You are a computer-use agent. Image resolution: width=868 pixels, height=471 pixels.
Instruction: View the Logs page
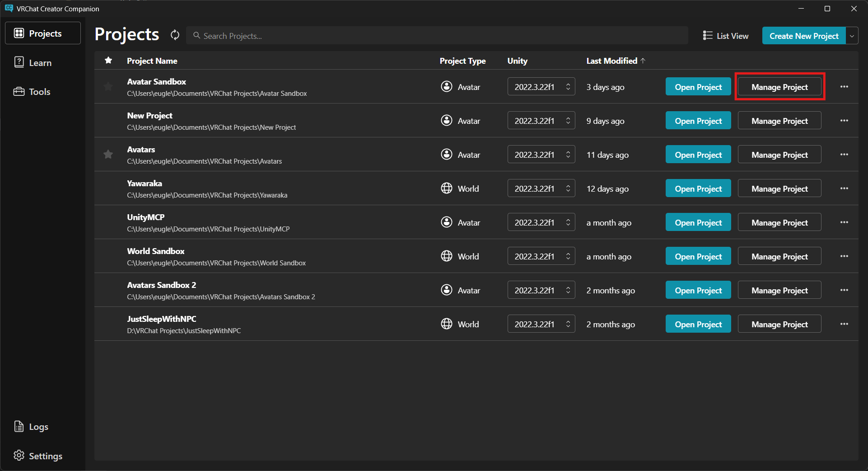43,426
